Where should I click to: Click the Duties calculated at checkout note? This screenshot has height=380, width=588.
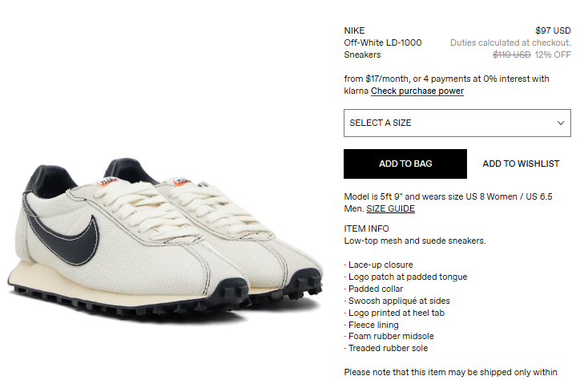(510, 42)
